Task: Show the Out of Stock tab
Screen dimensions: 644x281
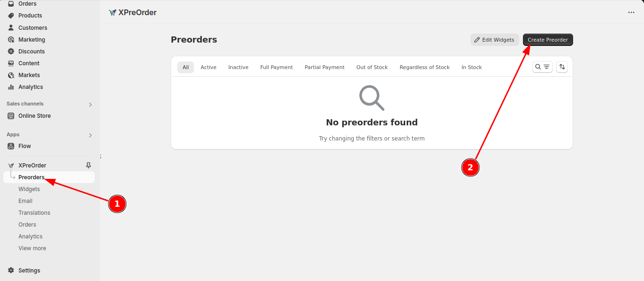Action: click(x=372, y=67)
